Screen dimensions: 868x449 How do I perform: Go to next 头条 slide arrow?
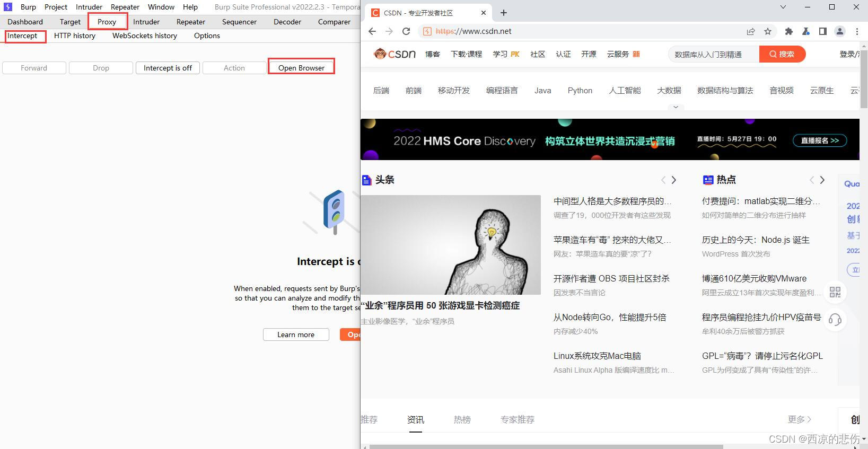tap(674, 180)
